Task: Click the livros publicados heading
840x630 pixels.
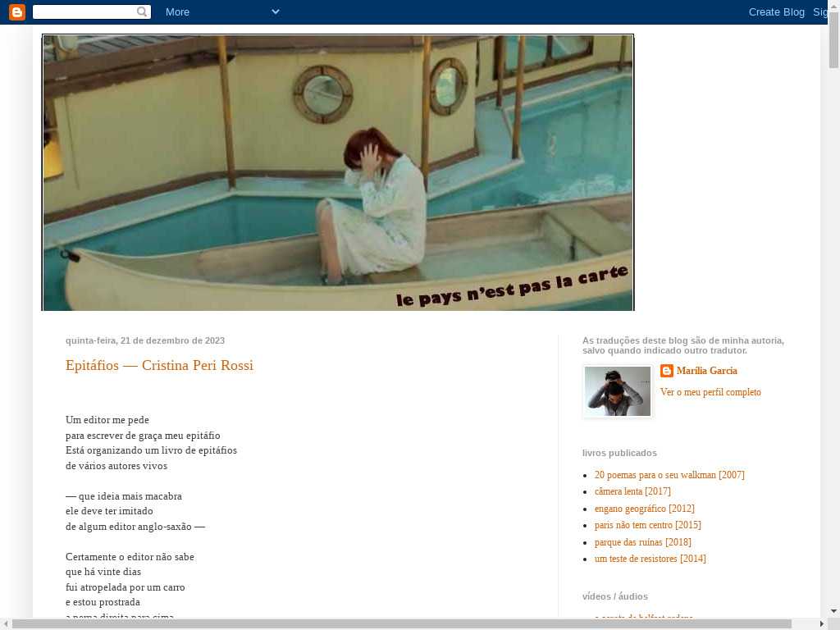Action: [x=619, y=453]
